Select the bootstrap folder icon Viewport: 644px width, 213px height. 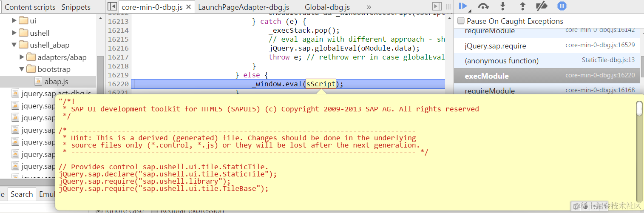(31, 69)
